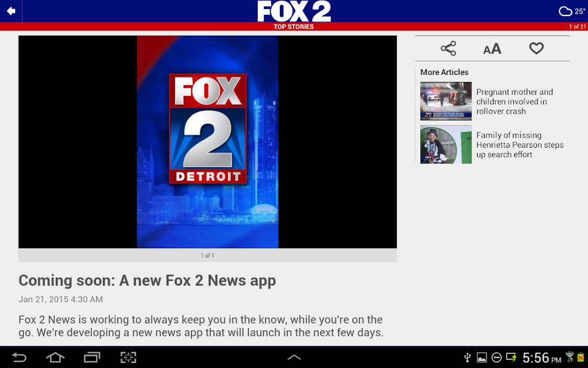The image size is (588, 368).
Task: Tap the 'More Articles' heading
Action: pos(444,72)
